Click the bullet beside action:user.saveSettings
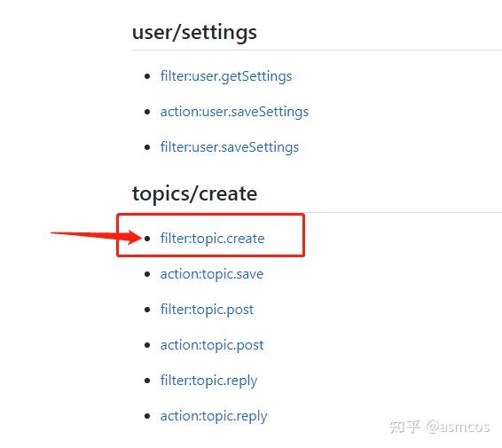The image size is (502, 448). pyautogui.click(x=147, y=112)
